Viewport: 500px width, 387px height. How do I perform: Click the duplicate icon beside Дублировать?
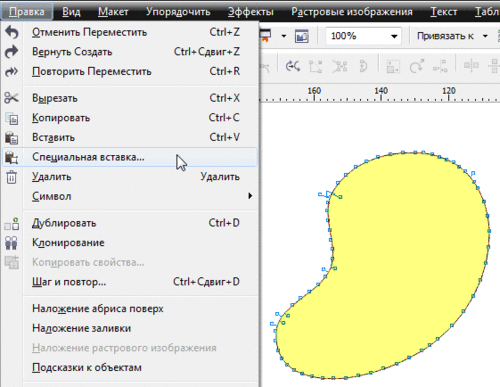(12, 223)
